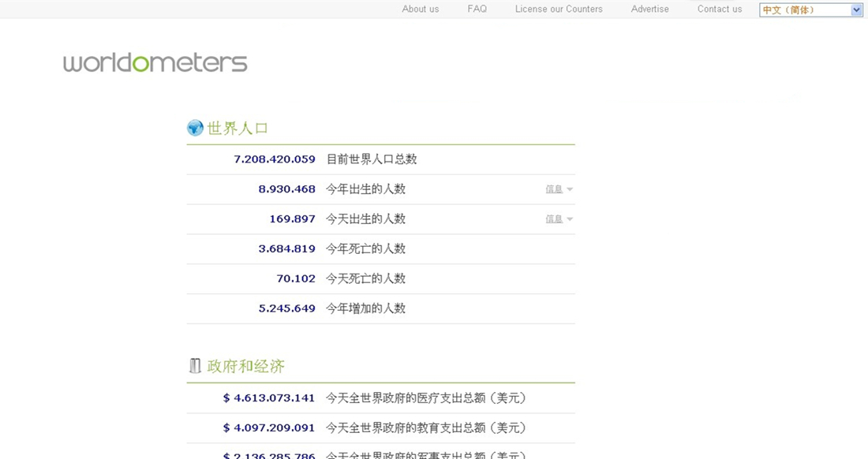
Task: Go to the FAQ page
Action: pos(477,9)
